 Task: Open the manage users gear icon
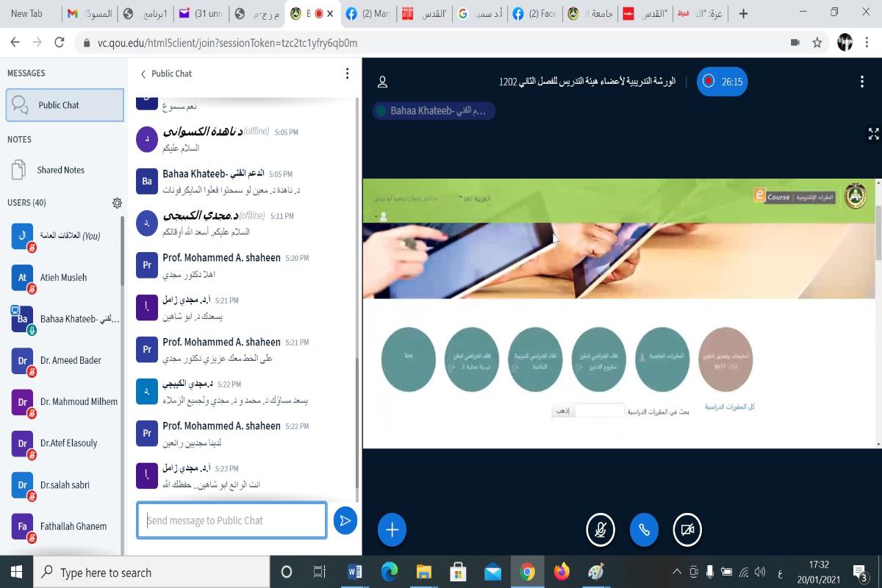click(117, 203)
